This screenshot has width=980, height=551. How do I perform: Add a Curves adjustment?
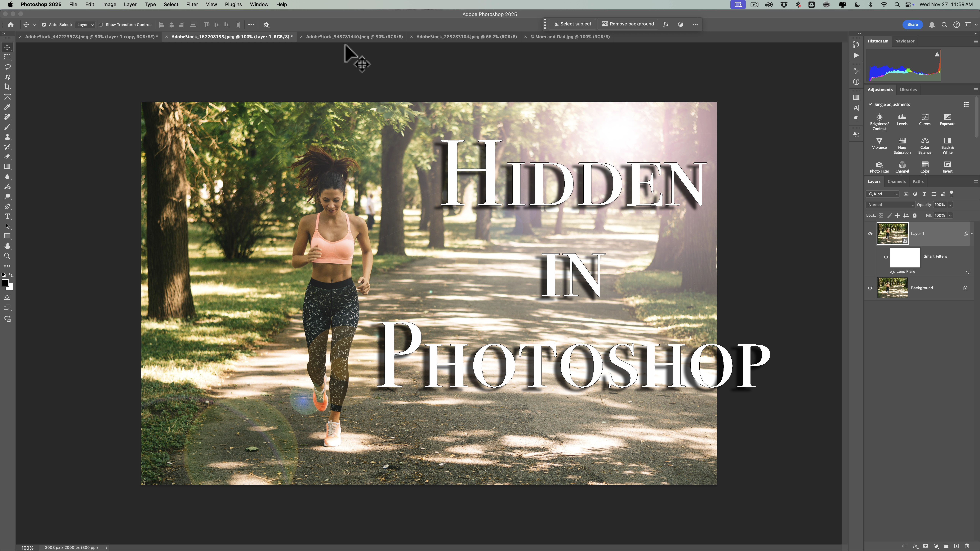pos(924,119)
